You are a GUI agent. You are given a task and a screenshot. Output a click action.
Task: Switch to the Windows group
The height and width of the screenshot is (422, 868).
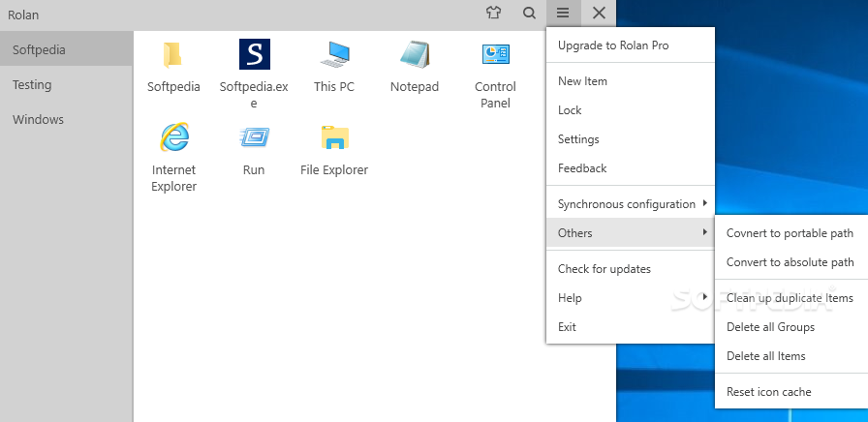(66, 119)
